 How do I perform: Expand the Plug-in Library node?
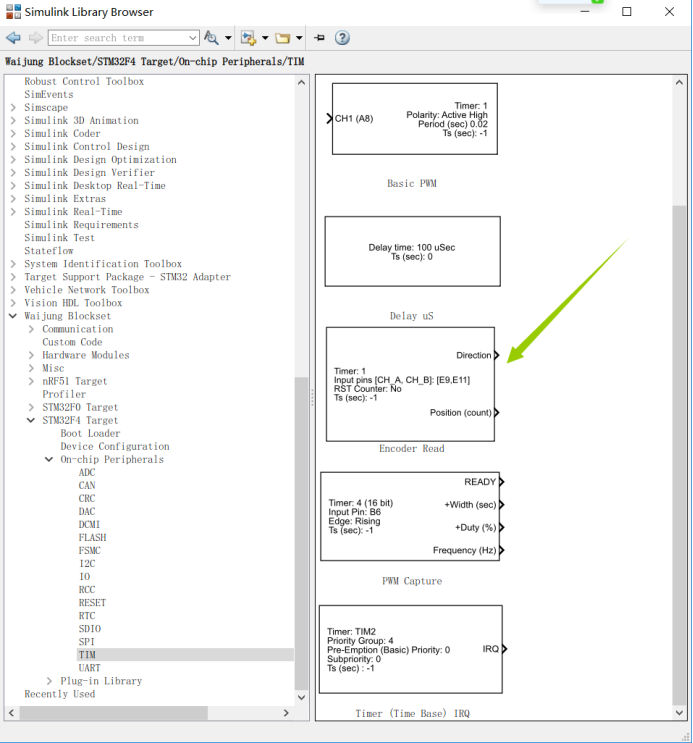click(49, 681)
